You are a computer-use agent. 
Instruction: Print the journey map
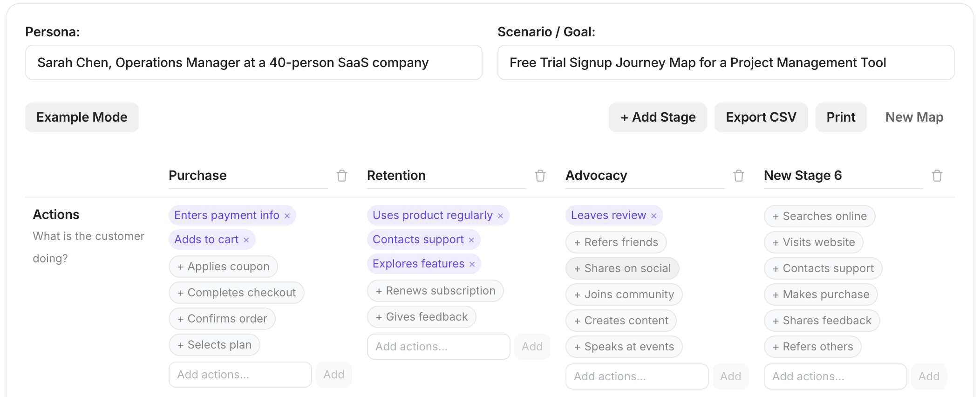[841, 117]
